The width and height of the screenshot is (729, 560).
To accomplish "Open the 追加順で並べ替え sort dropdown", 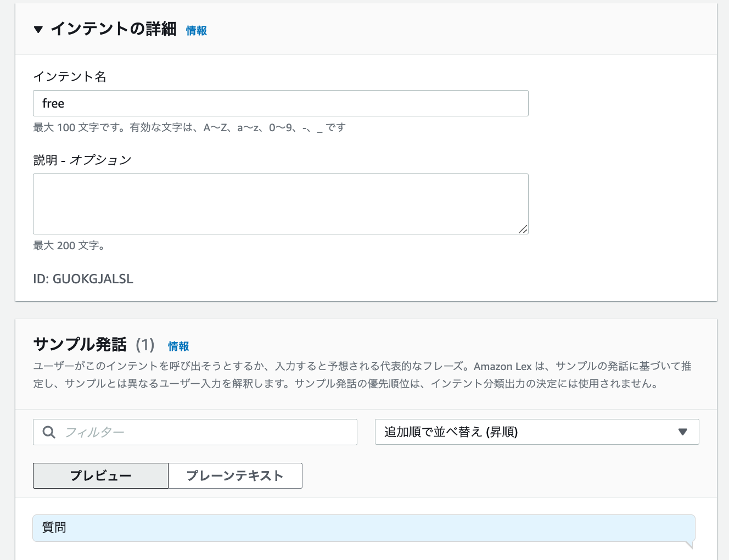I will [537, 432].
